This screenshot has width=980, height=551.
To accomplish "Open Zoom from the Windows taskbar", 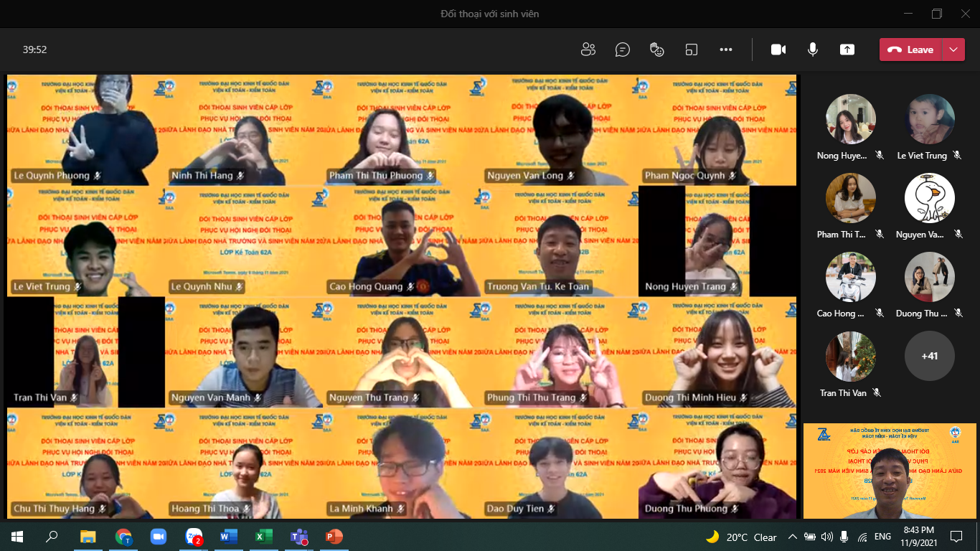I will click(x=158, y=536).
